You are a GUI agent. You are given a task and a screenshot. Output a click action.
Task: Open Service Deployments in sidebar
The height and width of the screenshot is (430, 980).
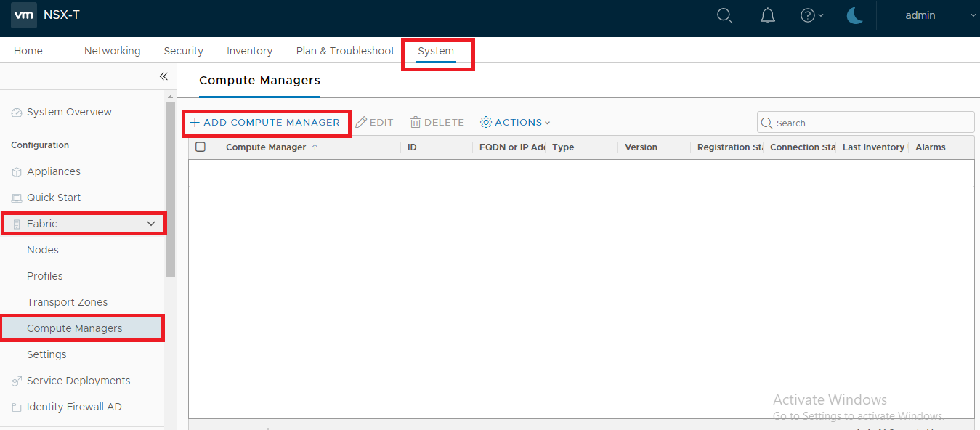tap(78, 381)
